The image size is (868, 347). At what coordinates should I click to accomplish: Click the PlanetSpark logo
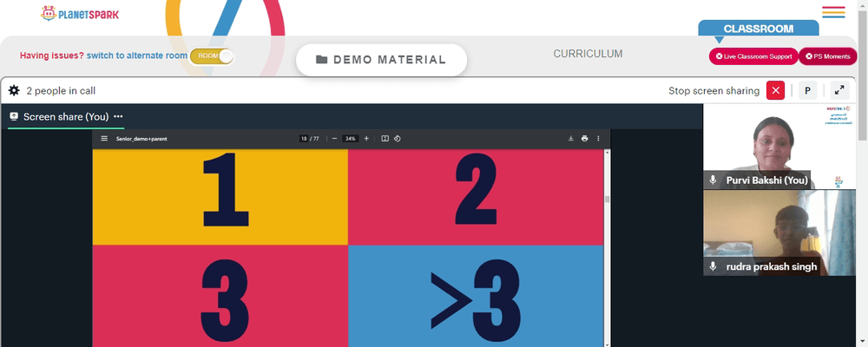(x=80, y=13)
